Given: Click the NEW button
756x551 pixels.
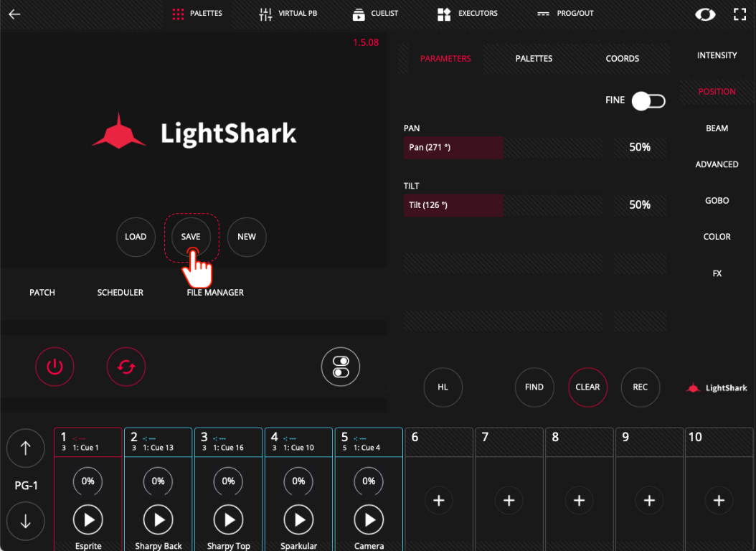Looking at the screenshot, I should (x=246, y=237).
